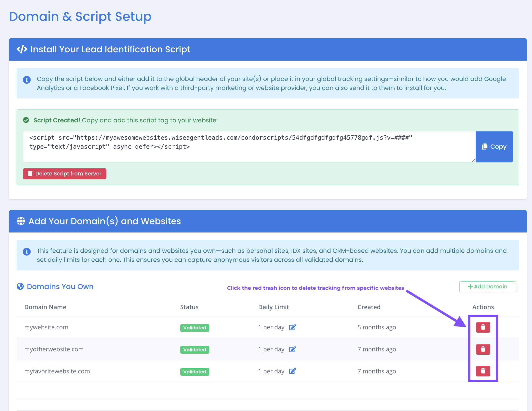Click the globe icon beside Domains You Own

click(x=20, y=286)
